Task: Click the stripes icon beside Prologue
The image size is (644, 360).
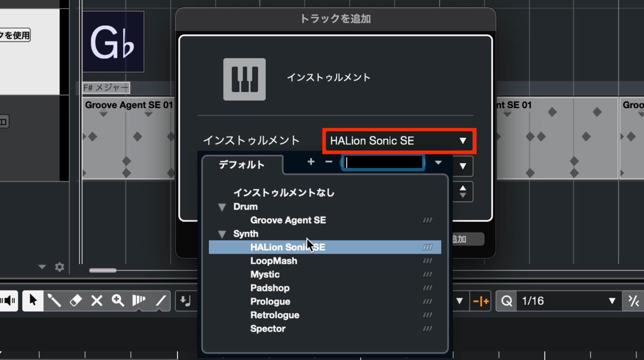Action: 428,301
